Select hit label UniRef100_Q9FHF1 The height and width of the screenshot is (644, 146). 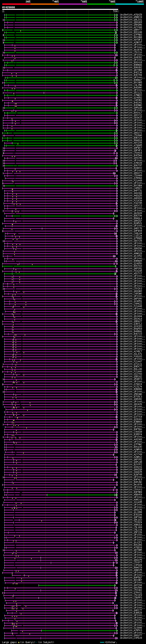(131, 151)
